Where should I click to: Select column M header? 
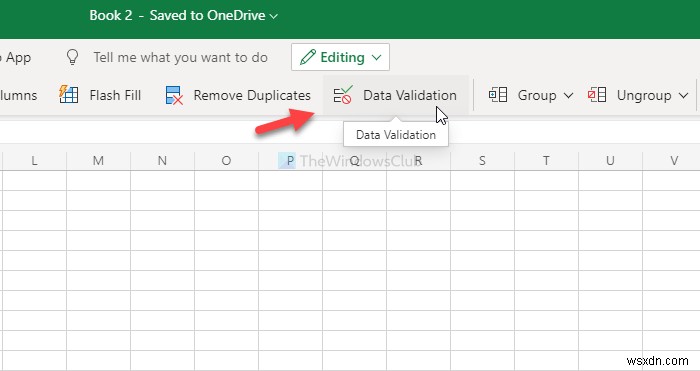click(98, 161)
